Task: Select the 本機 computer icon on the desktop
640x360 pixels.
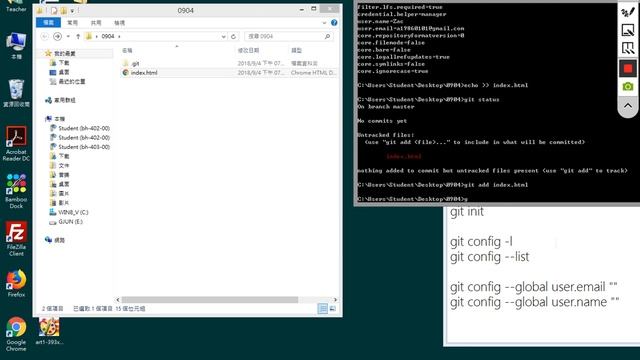Action: point(16,46)
